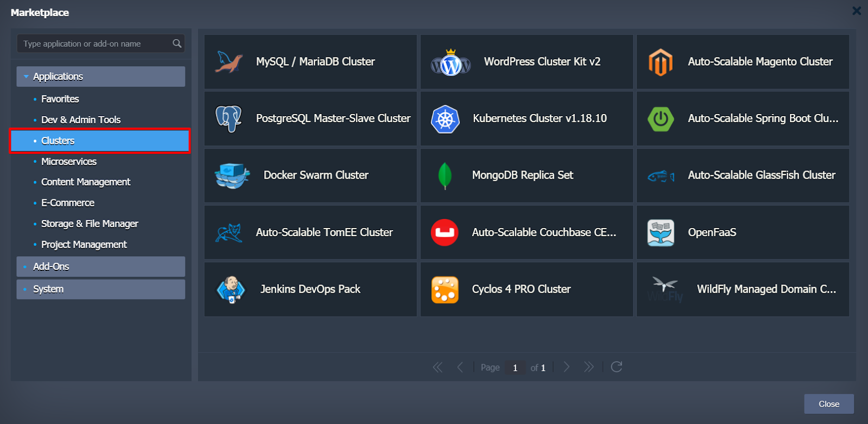Collapse the Applications section
The height and width of the screenshot is (424, 868).
tap(101, 77)
